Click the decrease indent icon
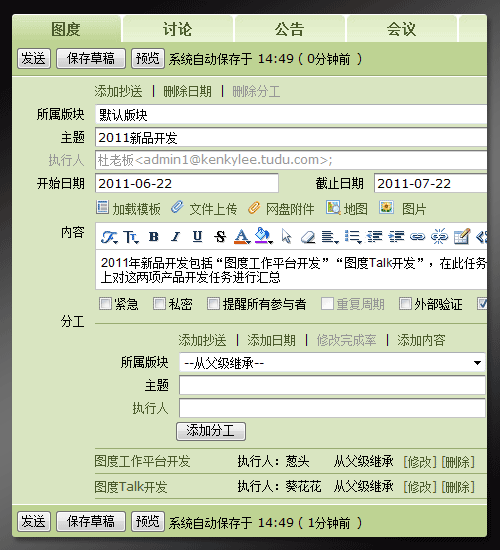 point(374,237)
